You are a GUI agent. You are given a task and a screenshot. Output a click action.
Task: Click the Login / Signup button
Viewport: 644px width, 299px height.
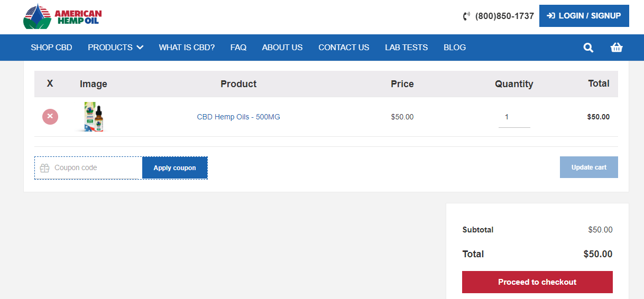click(584, 16)
